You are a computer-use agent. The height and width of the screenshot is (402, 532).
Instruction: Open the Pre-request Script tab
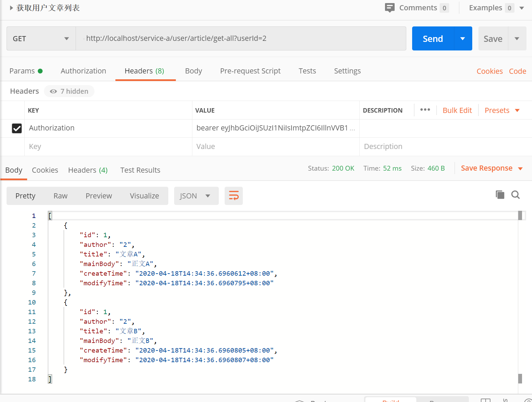(x=250, y=71)
